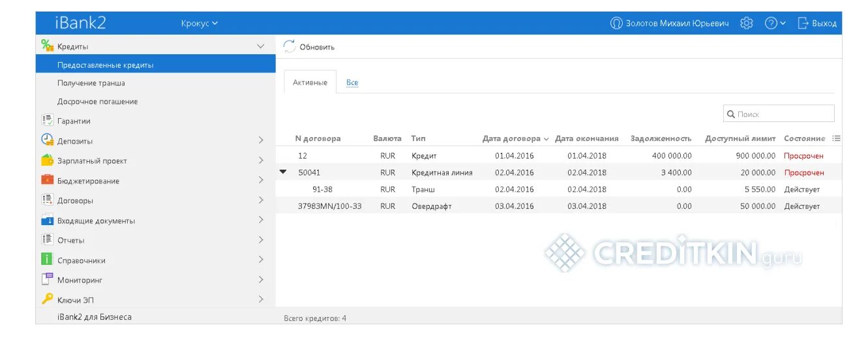Open table column settings list icon
The image size is (868, 338).
836,138
